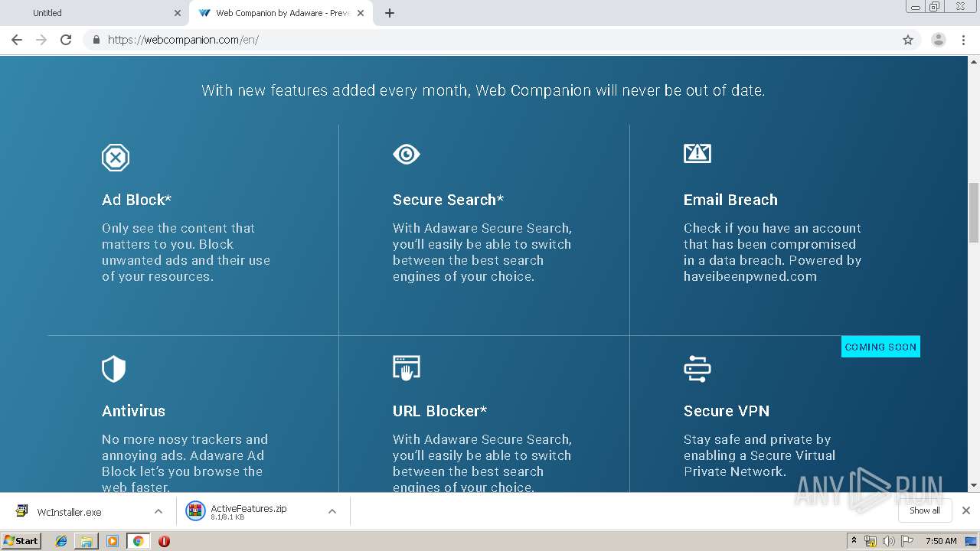Click the Chrome taskbar icon
Image resolution: width=980 pixels, height=551 pixels.
coord(138,541)
